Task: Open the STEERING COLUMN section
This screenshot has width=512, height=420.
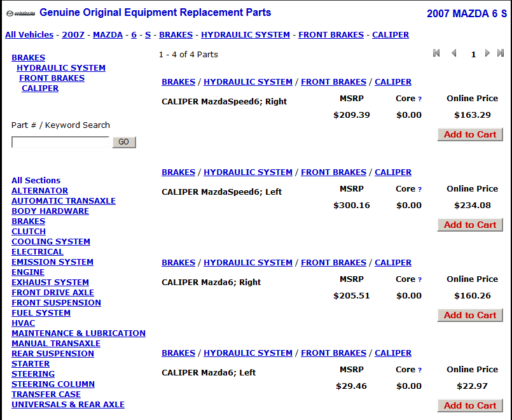Action: click(x=53, y=384)
